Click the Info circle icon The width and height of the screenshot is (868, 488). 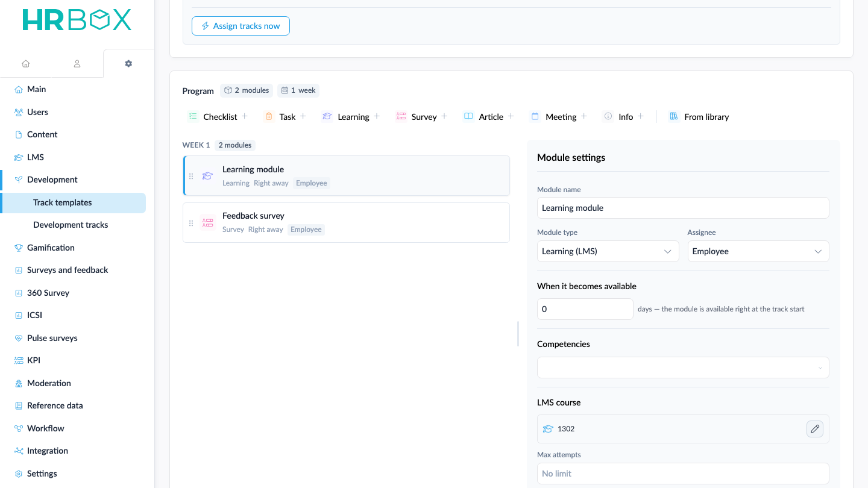point(608,116)
